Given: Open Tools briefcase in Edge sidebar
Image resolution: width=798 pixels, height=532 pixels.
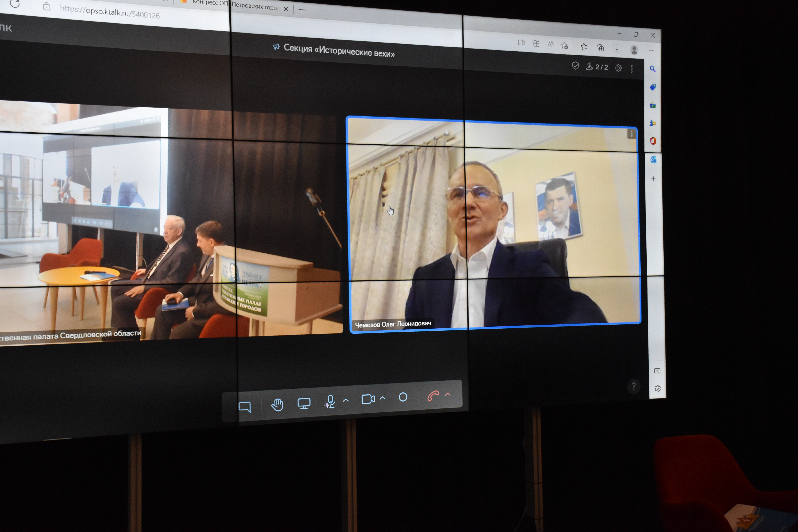Looking at the screenshot, I should [x=652, y=105].
